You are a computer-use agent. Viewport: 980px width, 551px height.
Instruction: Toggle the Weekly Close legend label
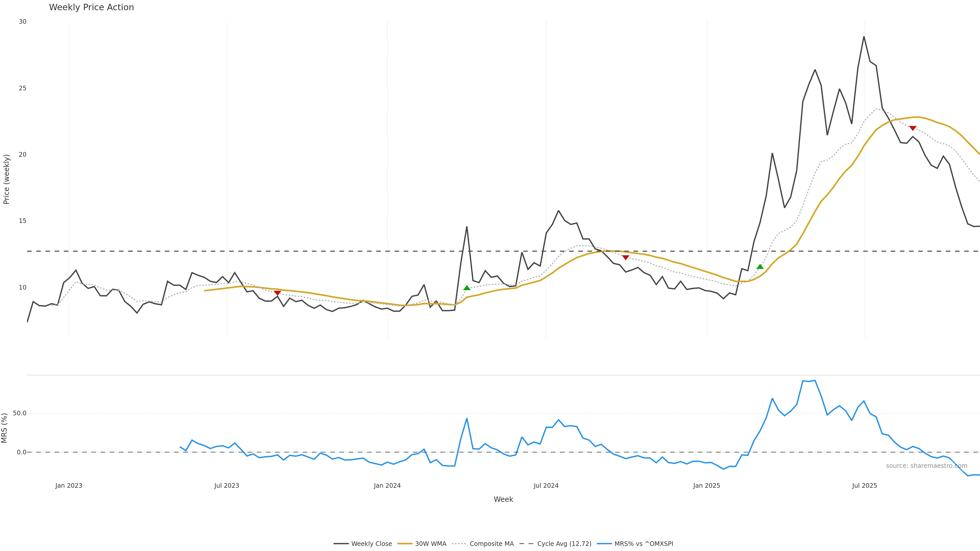coord(371,544)
